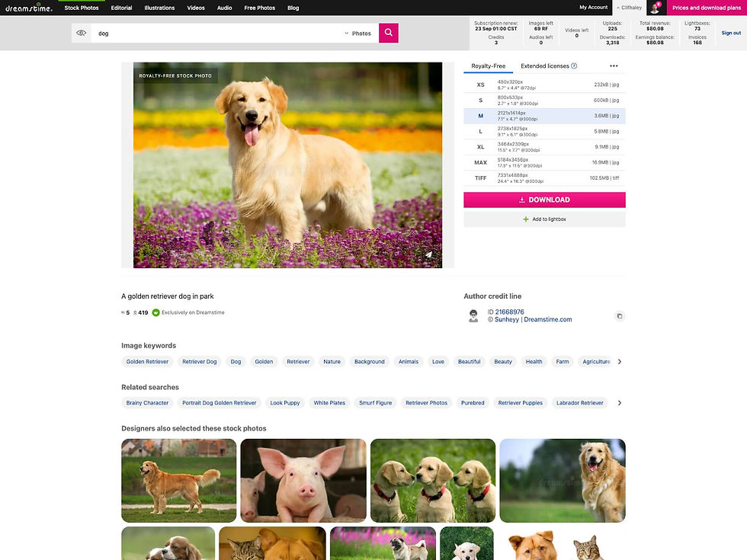Open image ID 21668976 link

tap(509, 312)
